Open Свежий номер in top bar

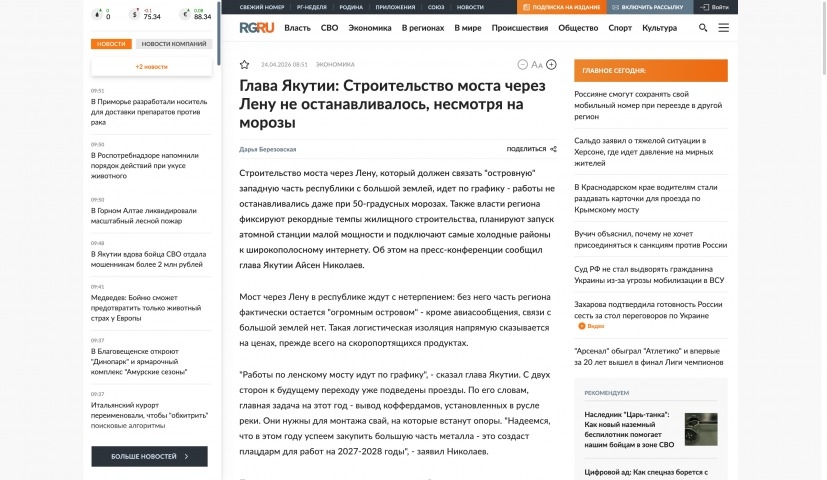(262, 7)
